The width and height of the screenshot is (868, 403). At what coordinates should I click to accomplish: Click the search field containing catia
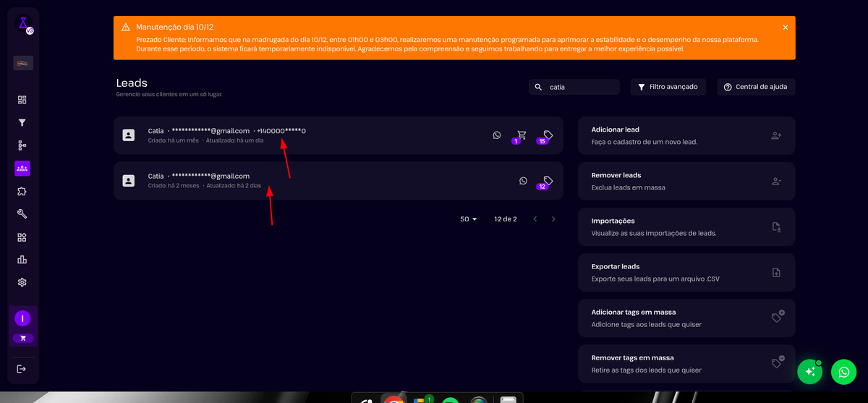(x=579, y=87)
